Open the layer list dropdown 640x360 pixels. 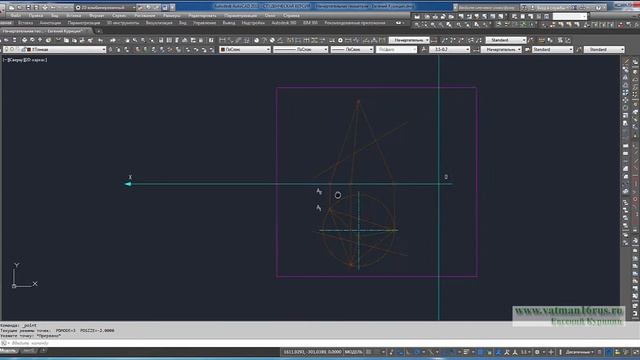click(55, 49)
